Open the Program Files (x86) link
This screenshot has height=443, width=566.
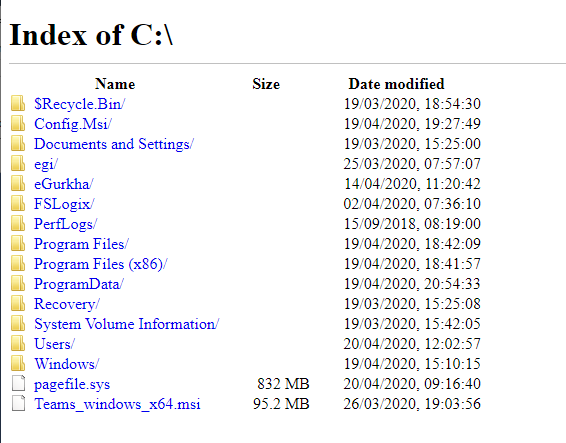coord(101,264)
